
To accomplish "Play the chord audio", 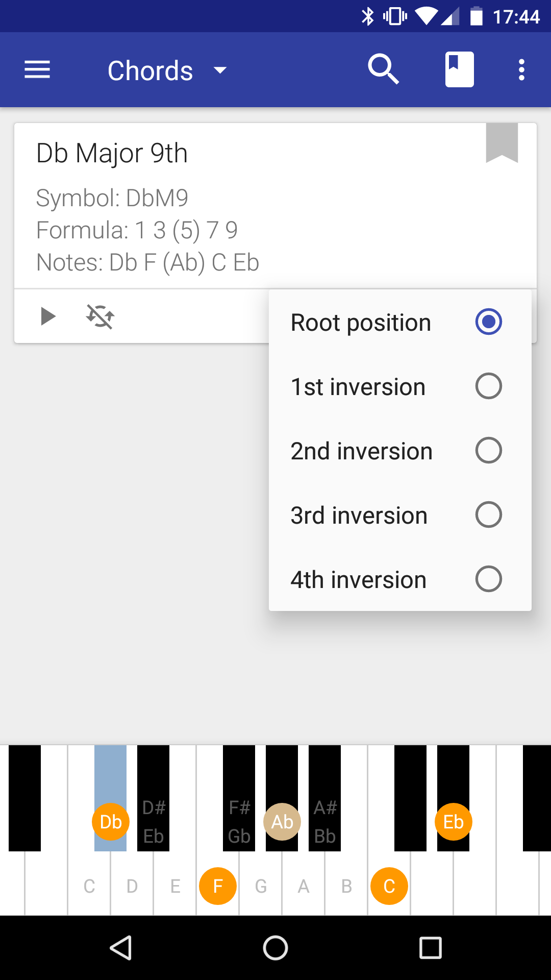I will (48, 316).
